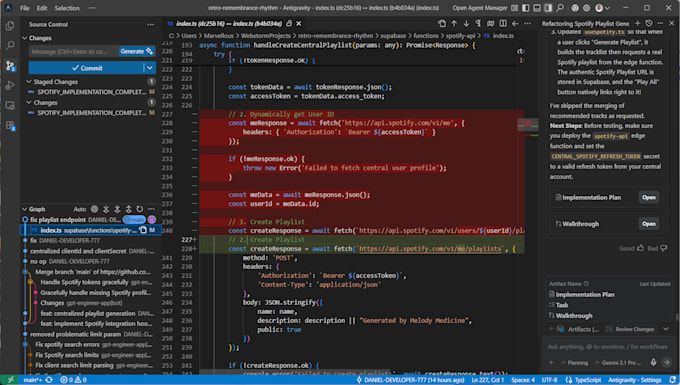Image resolution: width=680 pixels, height=385 pixels.
Task: Open the Selection menu
Action: pyautogui.click(x=67, y=8)
